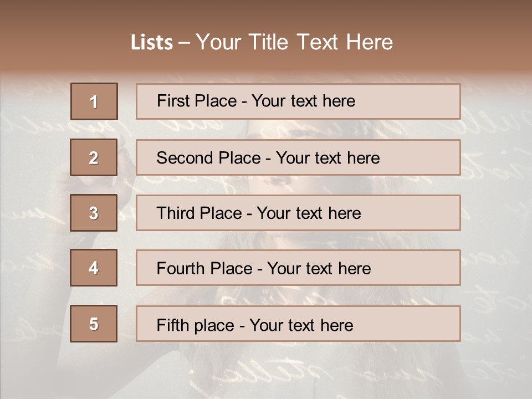Pick the number 4 square
Image resolution: width=532 pixels, height=399 pixels.
coord(94,268)
